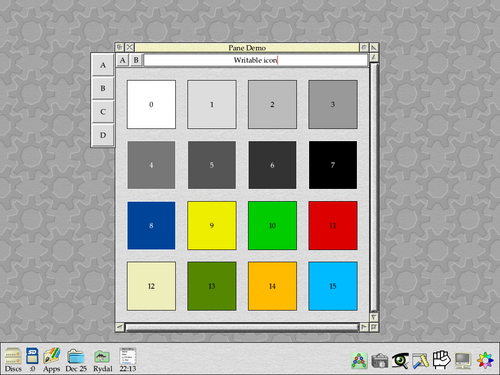
Task: Pick the light blue colour square 15
Action: [x=333, y=286]
